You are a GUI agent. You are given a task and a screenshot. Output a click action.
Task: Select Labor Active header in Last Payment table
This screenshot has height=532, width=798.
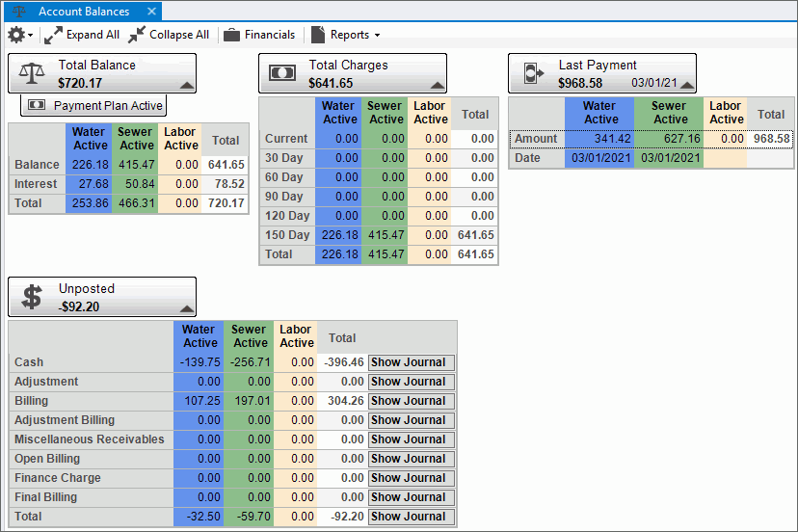[x=726, y=113]
